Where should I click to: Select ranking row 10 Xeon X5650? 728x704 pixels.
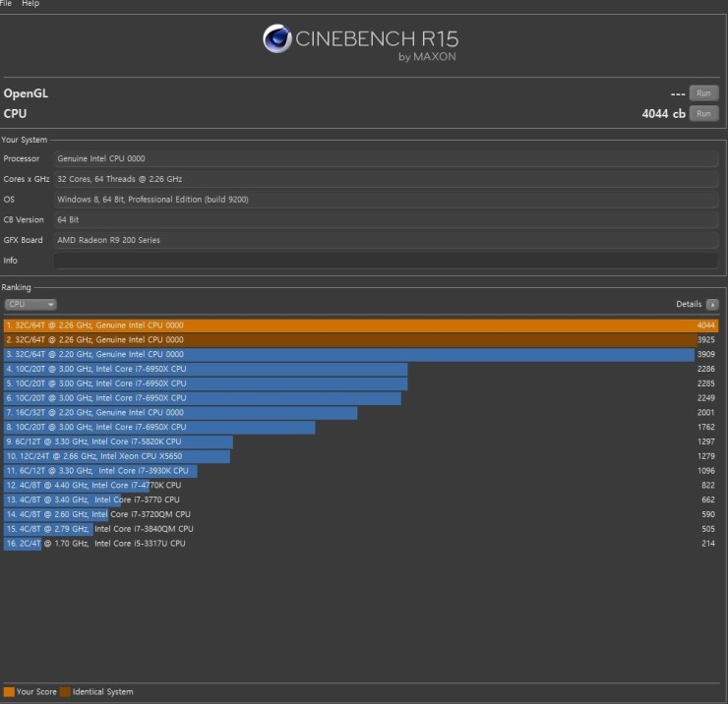pos(361,456)
